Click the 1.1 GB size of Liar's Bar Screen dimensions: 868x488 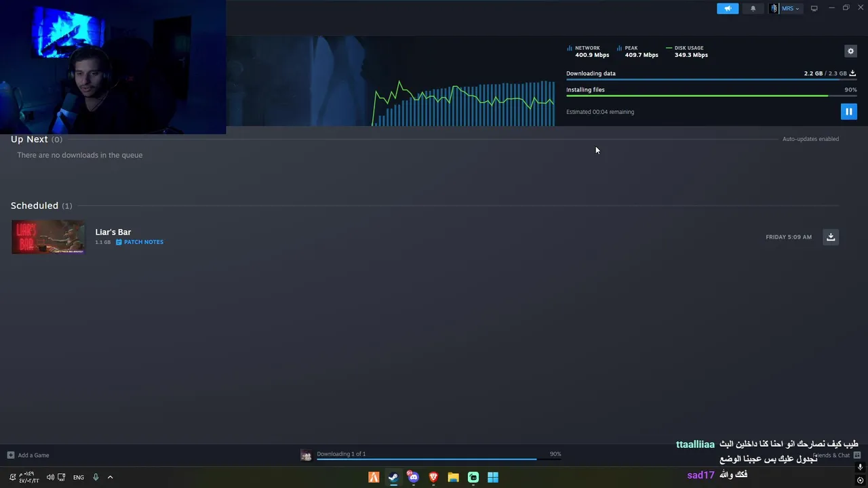(102, 242)
